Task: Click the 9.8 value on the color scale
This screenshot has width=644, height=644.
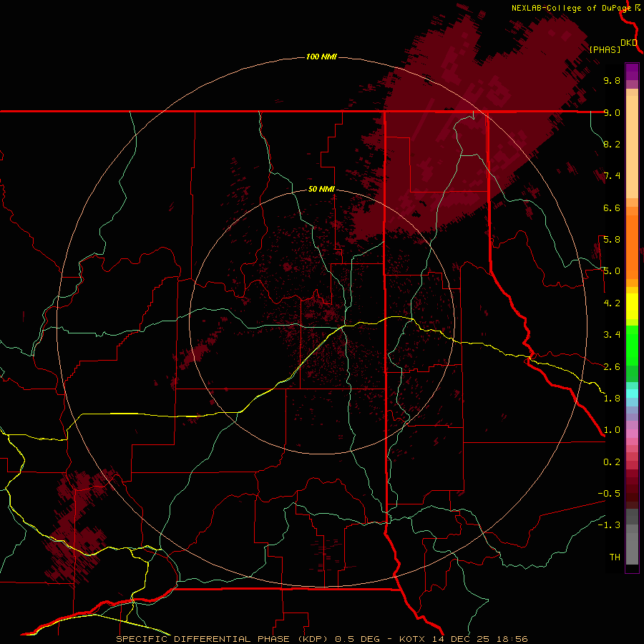Action: coord(612,80)
